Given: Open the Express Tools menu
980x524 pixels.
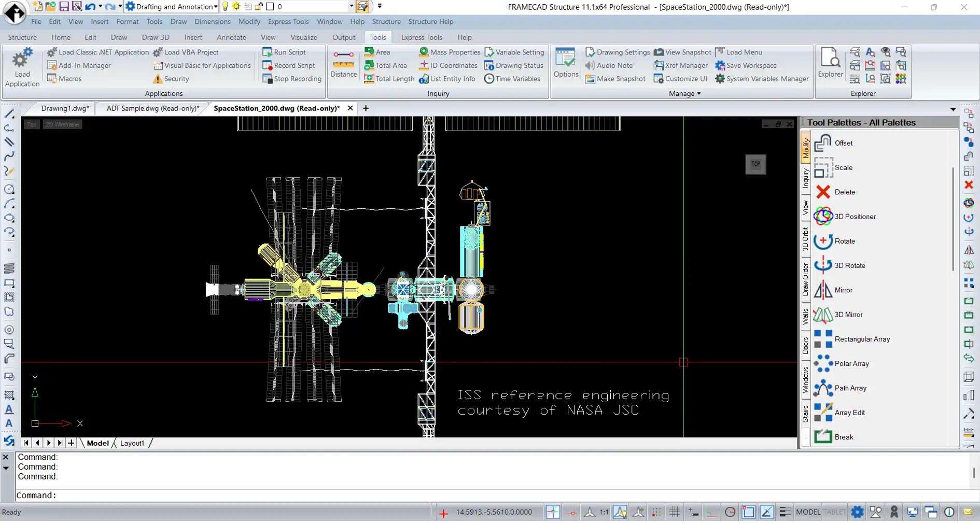Looking at the screenshot, I should (288, 22).
